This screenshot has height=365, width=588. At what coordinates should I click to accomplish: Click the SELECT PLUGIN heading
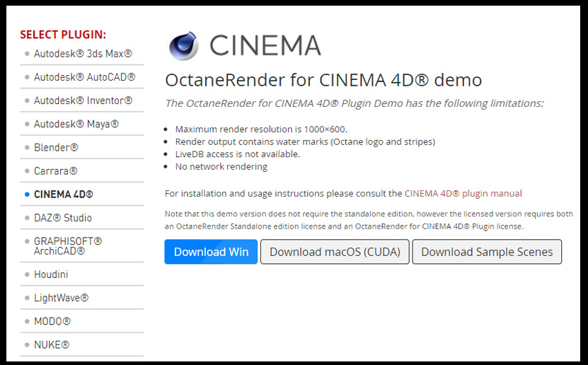63,35
